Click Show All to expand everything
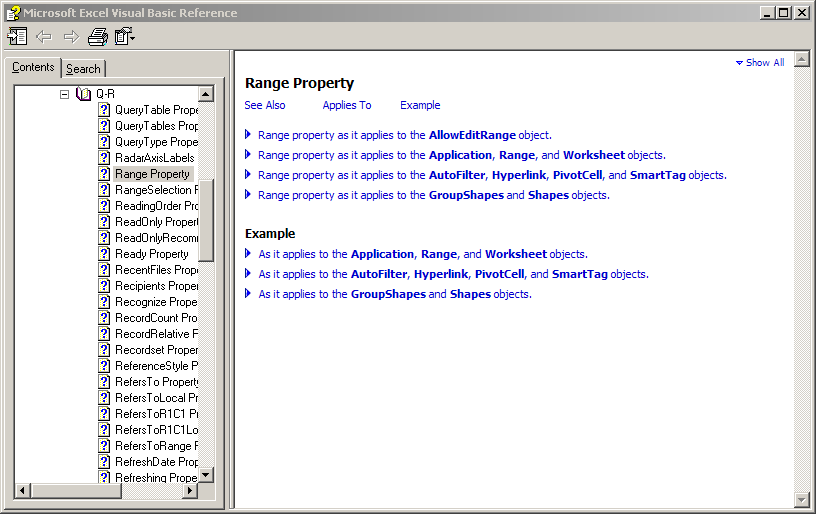816x514 pixels. pos(760,62)
